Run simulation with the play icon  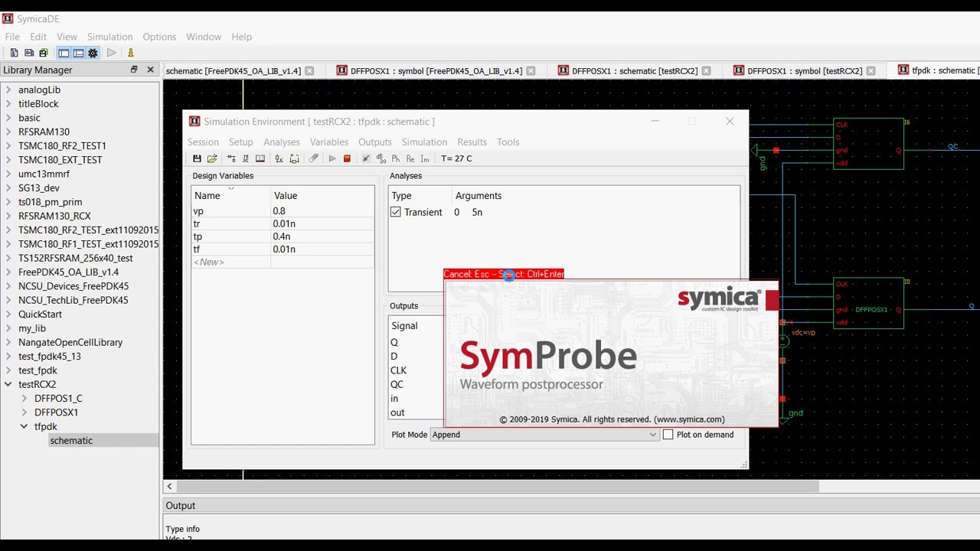pyautogui.click(x=332, y=158)
